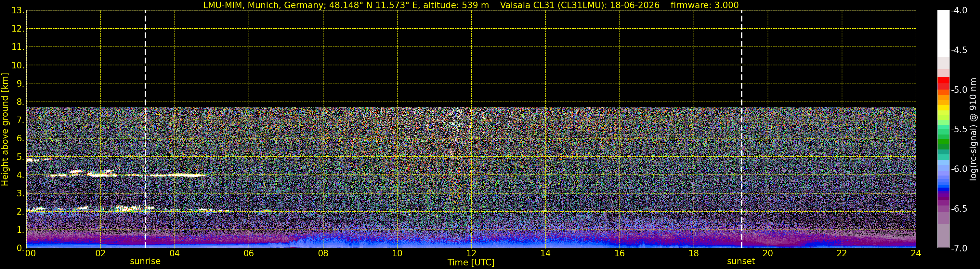Click the 'log(rc-signal) @ 910 nm' colorbar label
980x269 pixels.
coord(973,129)
